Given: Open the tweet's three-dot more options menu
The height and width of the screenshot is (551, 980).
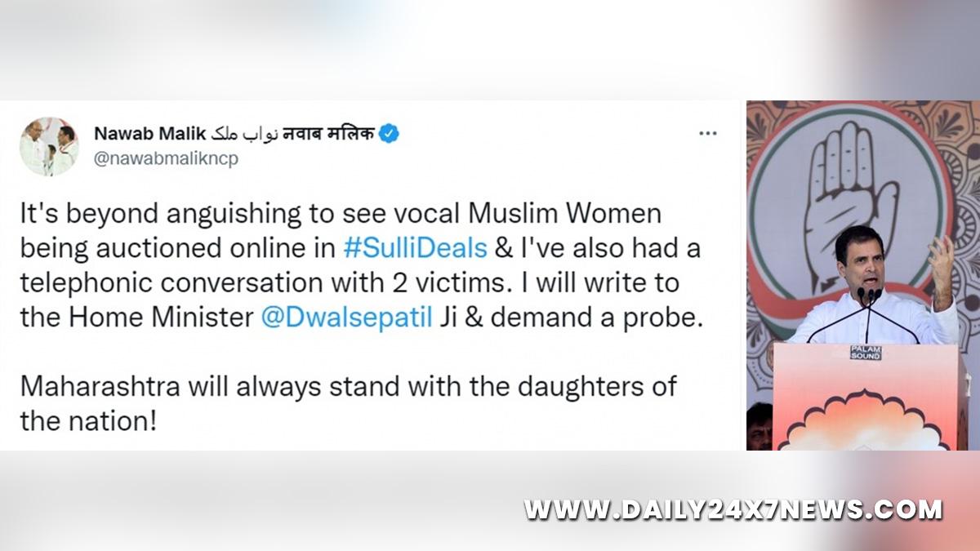Looking at the screenshot, I should click(707, 134).
